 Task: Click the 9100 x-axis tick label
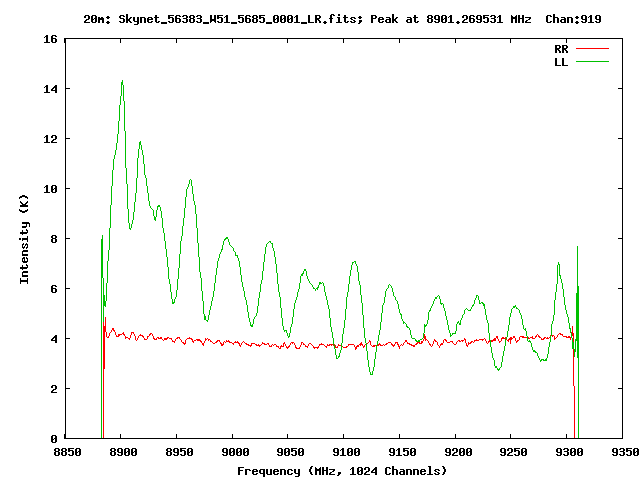(x=344, y=452)
